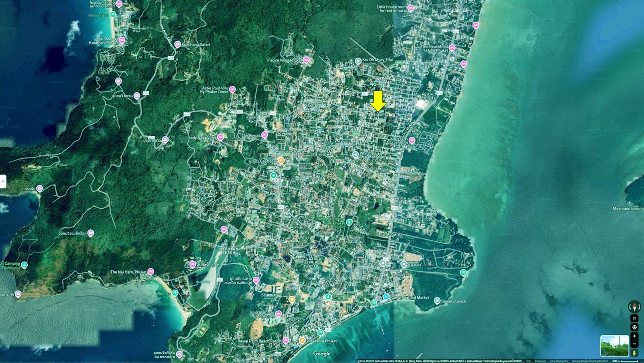Click the show my location button
Image resolution: width=644 pixels, height=363 pixels.
click(634, 327)
